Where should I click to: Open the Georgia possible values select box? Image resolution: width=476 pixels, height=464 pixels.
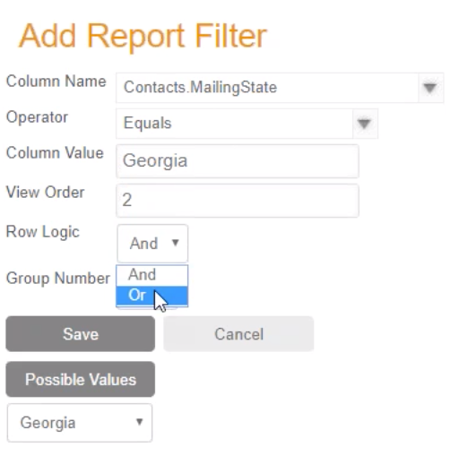(80, 423)
